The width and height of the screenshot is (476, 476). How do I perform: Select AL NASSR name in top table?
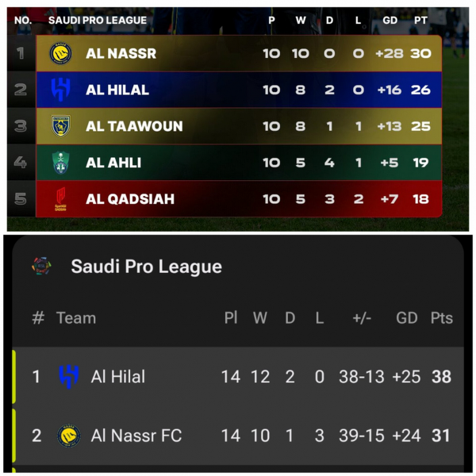click(x=121, y=54)
